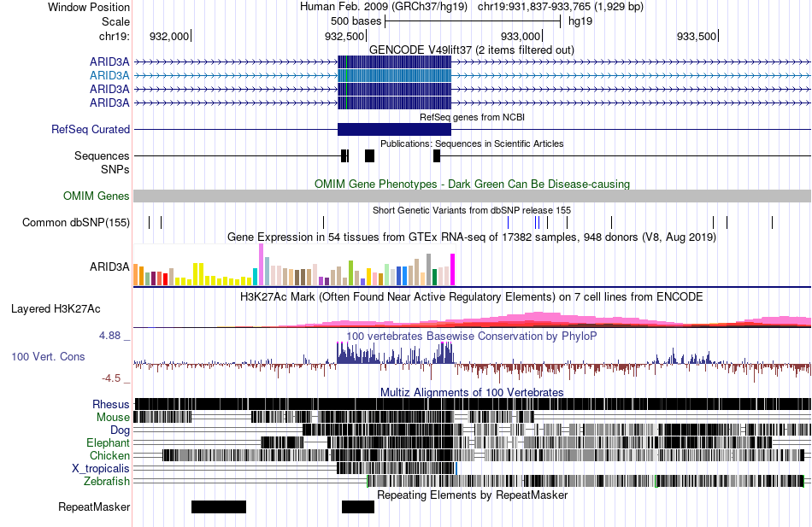Click the RefSeq Curated dark blue exon
This screenshot has height=527, width=812.
click(395, 130)
